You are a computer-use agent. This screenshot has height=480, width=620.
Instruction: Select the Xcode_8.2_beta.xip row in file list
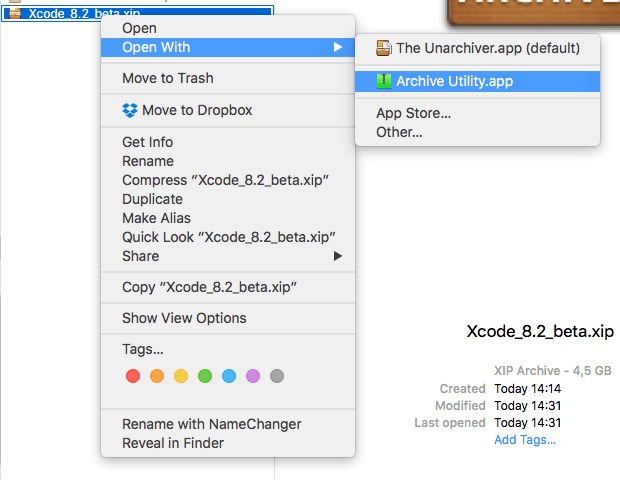137,13
